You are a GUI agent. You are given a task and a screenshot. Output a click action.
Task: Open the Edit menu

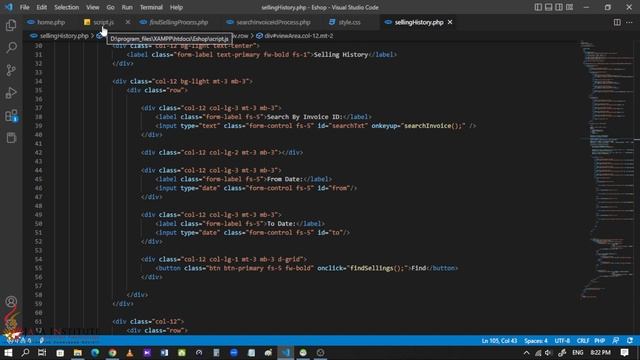coord(41,7)
